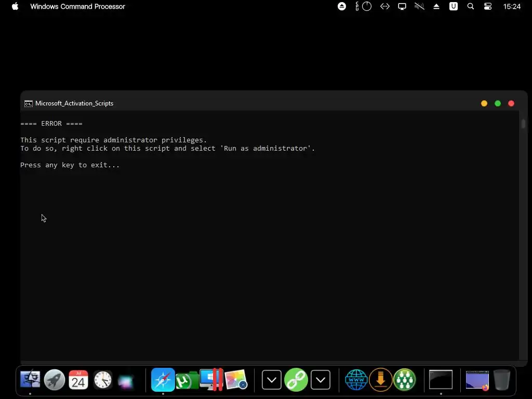532x399 pixels.
Task: Open the Trash in the dock
Action: (x=502, y=380)
